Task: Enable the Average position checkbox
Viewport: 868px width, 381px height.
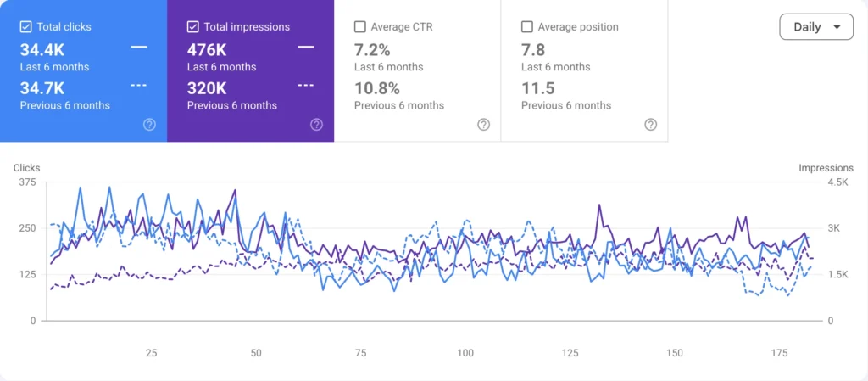Action: pyautogui.click(x=527, y=26)
